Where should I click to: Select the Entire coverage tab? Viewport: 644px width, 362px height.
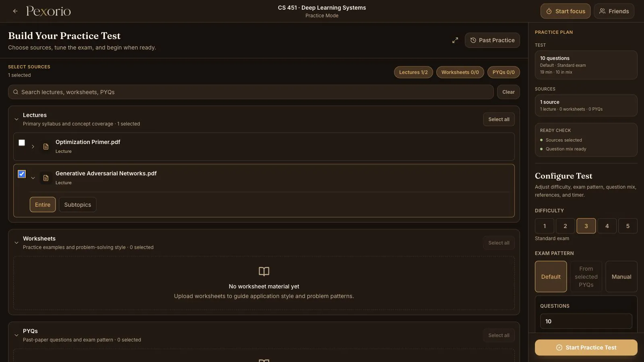(43, 205)
